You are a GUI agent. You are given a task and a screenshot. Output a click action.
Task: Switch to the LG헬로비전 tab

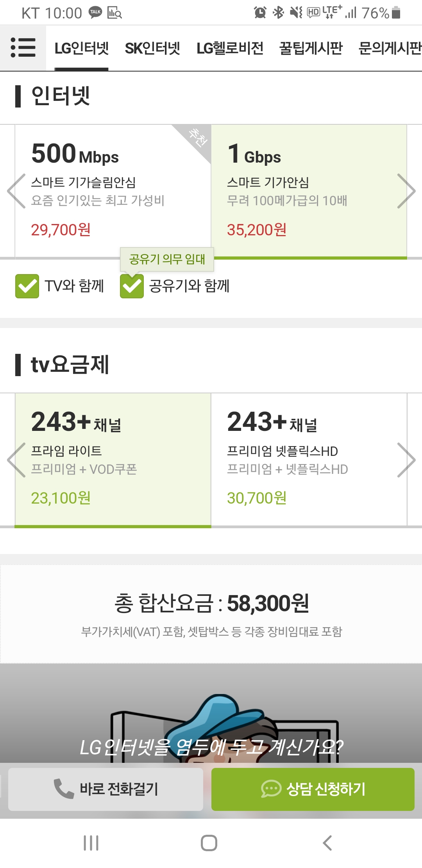pyautogui.click(x=230, y=48)
